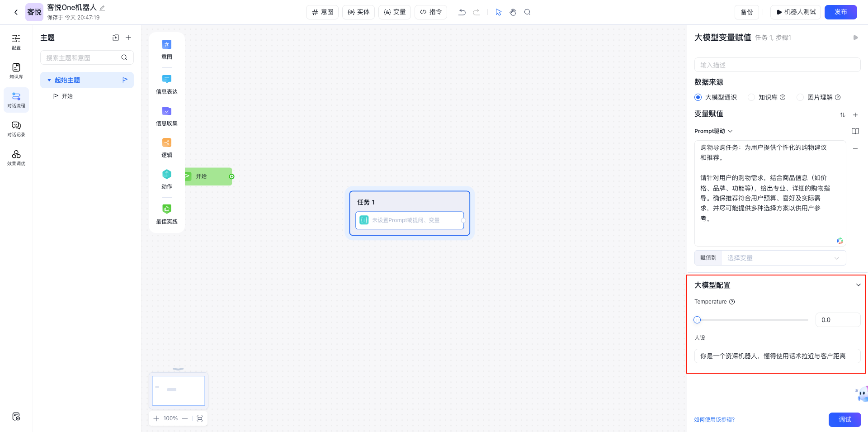Screen dimensions: 868x432
Task: Open the 选择变量 dropdown
Action: tap(783, 258)
